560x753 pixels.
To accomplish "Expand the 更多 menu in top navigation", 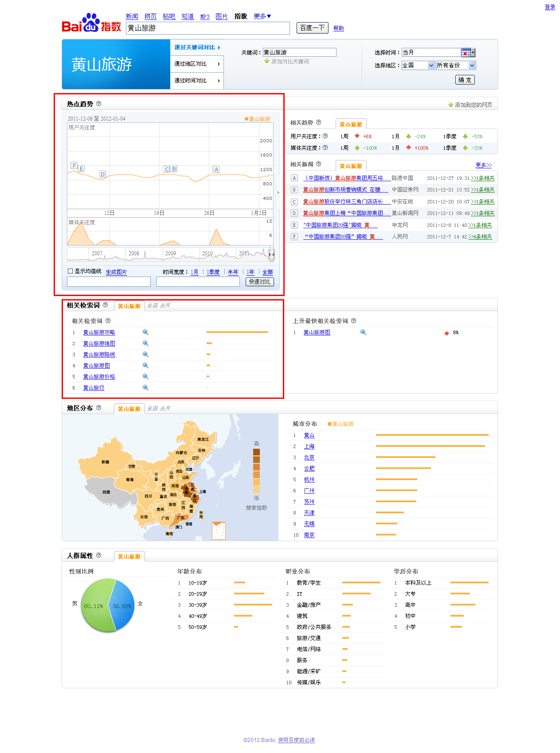I will [262, 16].
